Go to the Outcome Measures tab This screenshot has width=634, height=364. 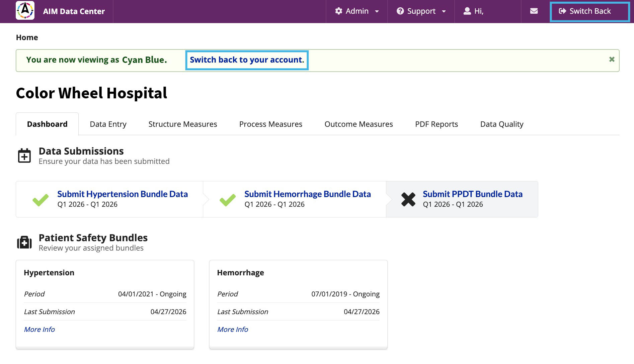(x=359, y=124)
